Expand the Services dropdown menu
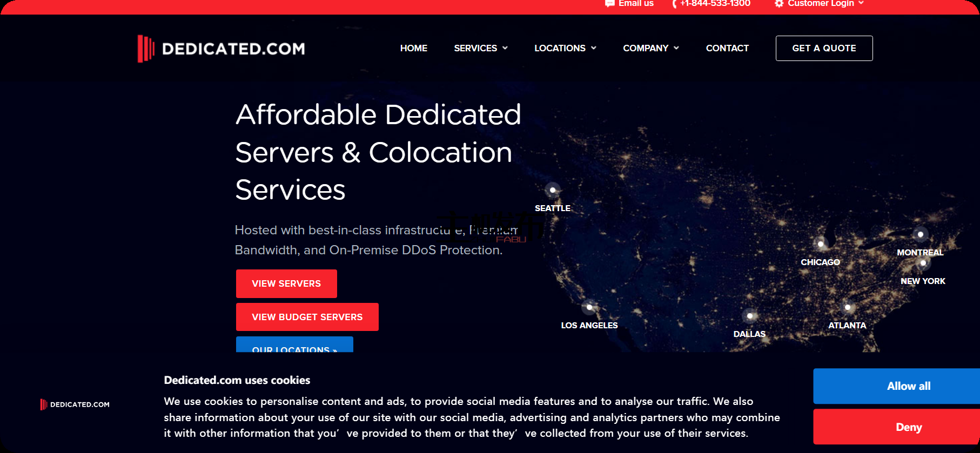Image resolution: width=980 pixels, height=453 pixels. pyautogui.click(x=481, y=48)
